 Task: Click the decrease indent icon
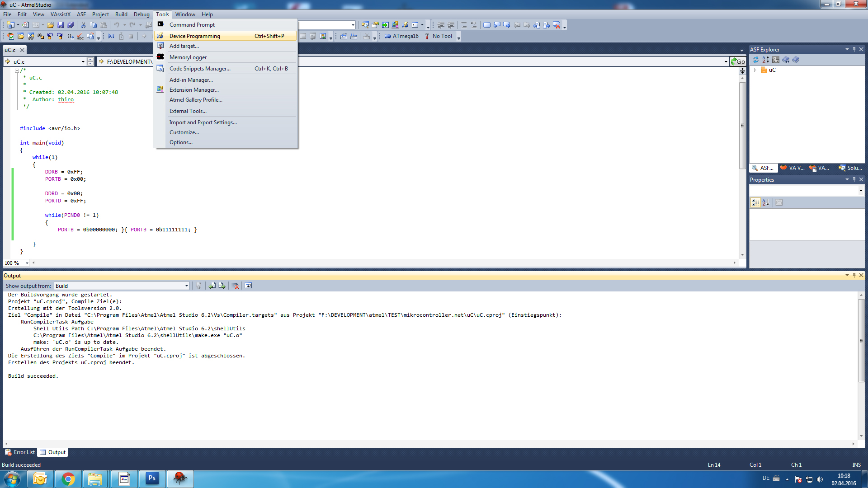point(441,25)
